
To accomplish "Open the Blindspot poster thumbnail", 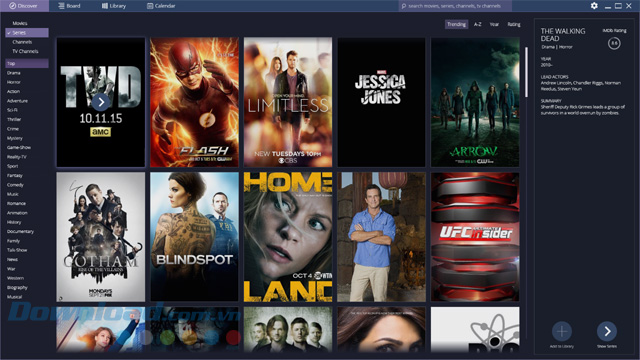I will coord(194,237).
